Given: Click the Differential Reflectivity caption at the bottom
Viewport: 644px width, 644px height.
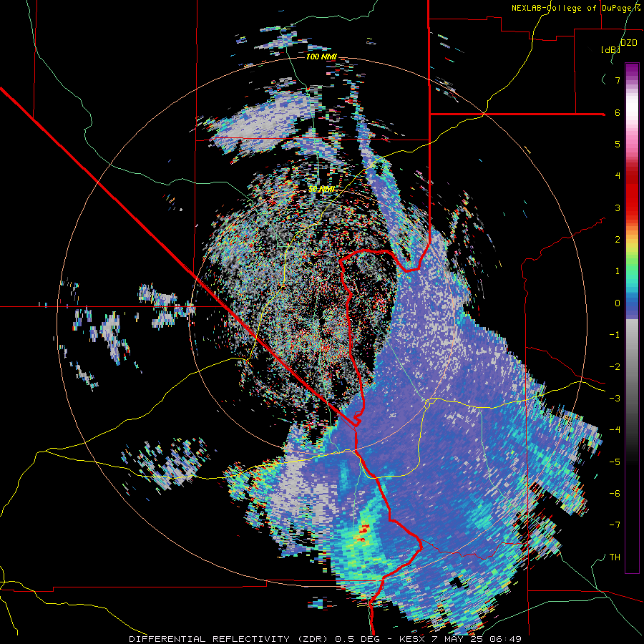Looking at the screenshot, I should [x=326, y=639].
